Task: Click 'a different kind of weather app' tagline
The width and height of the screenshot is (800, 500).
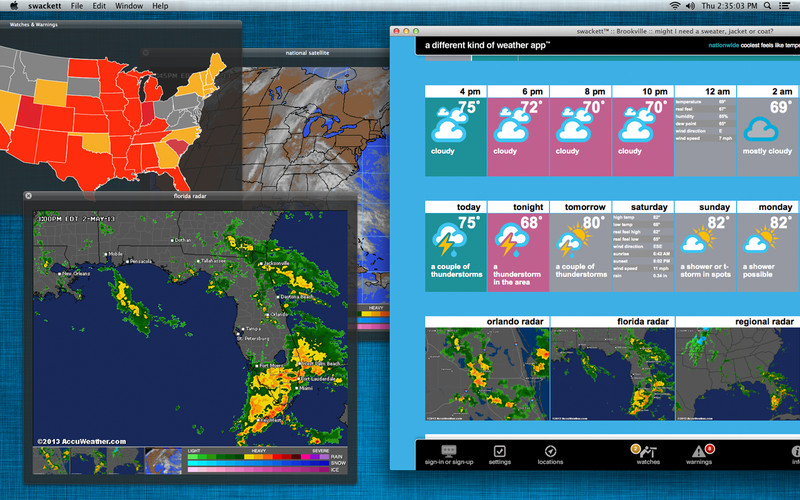Action: pos(487,45)
